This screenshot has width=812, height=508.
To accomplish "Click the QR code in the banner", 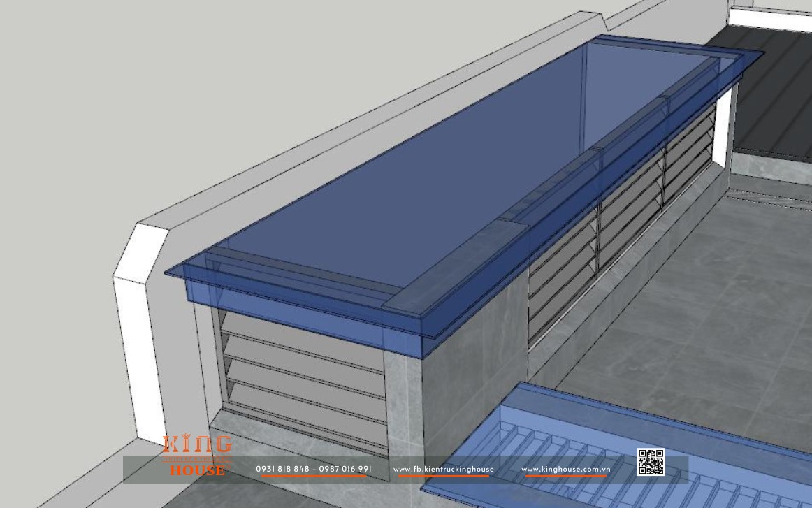I will [651, 463].
